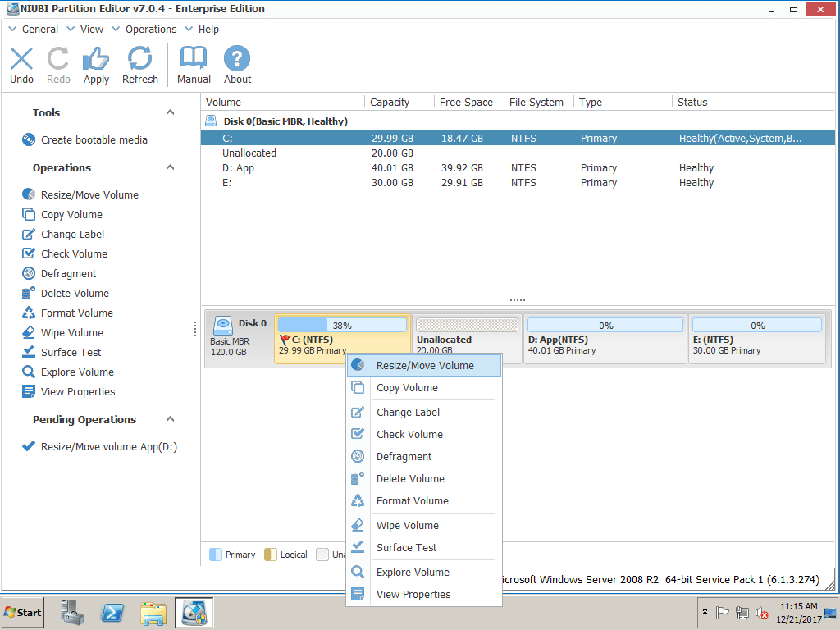840x630 pixels.
Task: Collapse the Operations section
Action: [x=170, y=167]
